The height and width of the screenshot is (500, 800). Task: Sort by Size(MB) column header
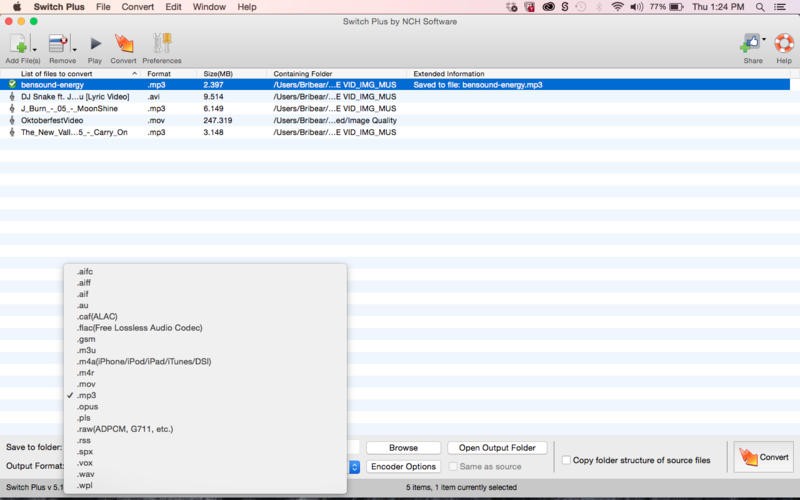232,73
